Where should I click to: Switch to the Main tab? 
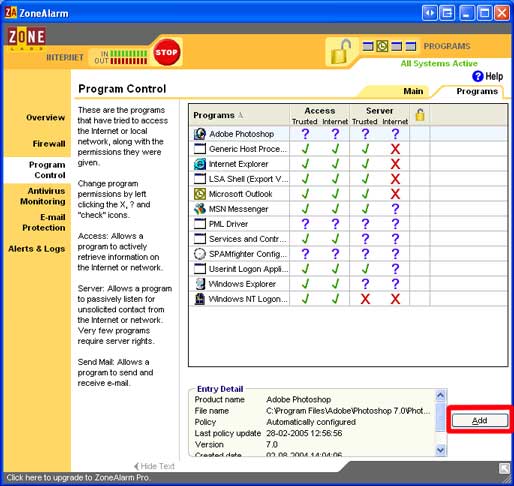413,91
